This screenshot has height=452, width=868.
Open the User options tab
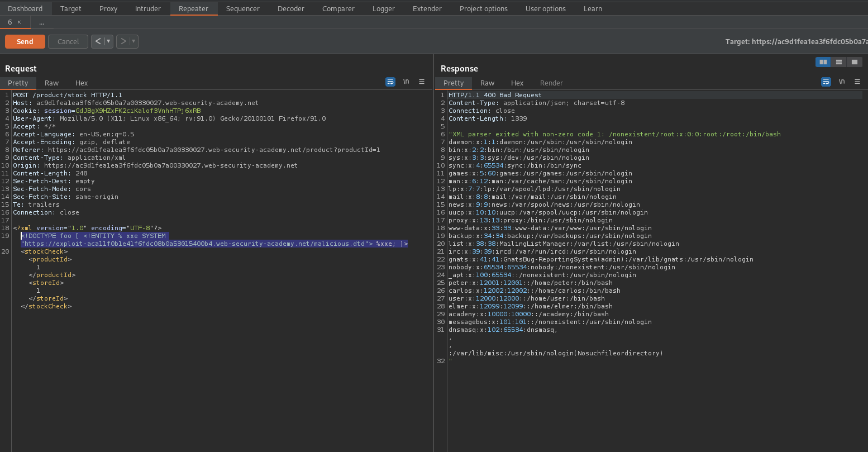point(546,8)
